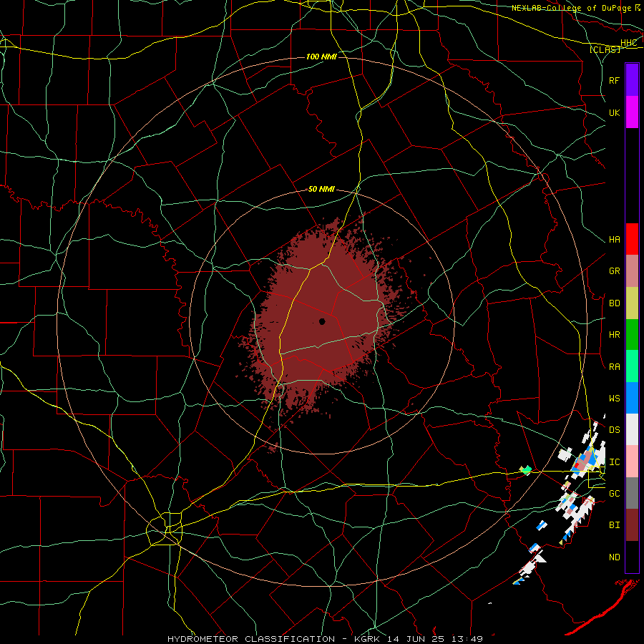The width and height of the screenshot is (644, 644).
Task: Click the 'RA' legend label
Action: point(615,367)
